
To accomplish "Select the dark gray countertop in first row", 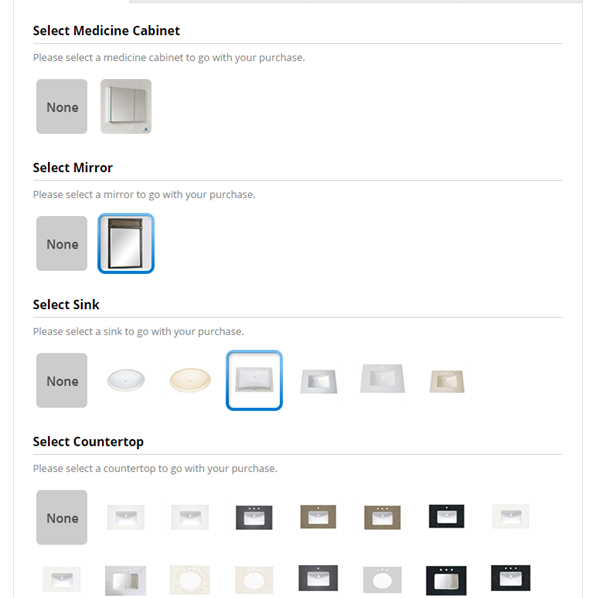I will pyautogui.click(x=254, y=517).
